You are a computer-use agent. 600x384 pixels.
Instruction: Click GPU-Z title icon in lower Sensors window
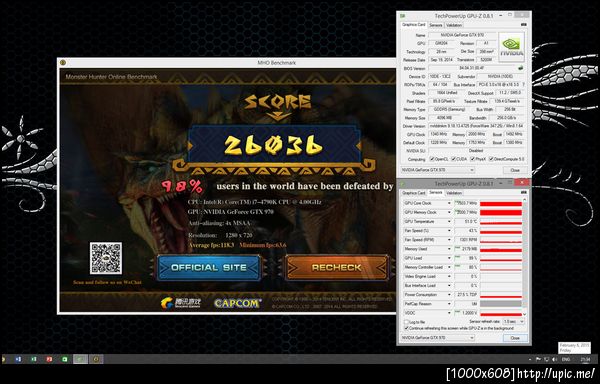coord(402,184)
